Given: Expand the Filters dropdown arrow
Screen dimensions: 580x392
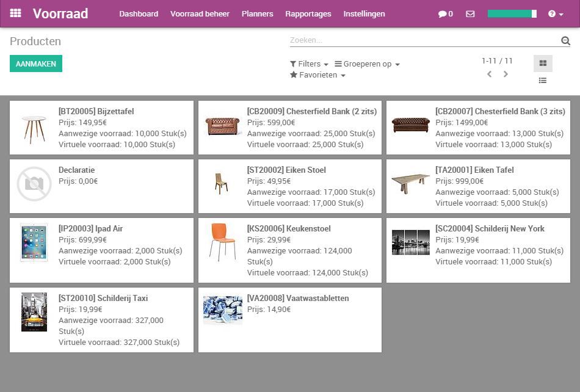Looking at the screenshot, I should pos(325,64).
